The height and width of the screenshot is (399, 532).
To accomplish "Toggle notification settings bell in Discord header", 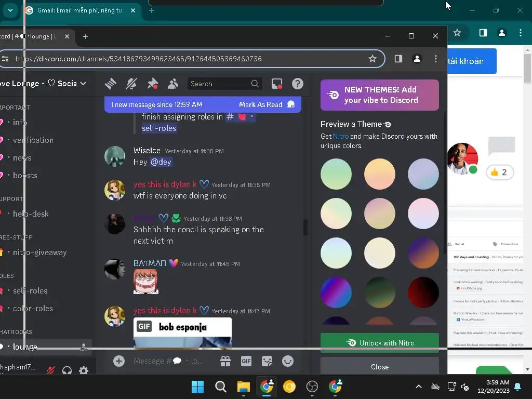I will tap(131, 84).
